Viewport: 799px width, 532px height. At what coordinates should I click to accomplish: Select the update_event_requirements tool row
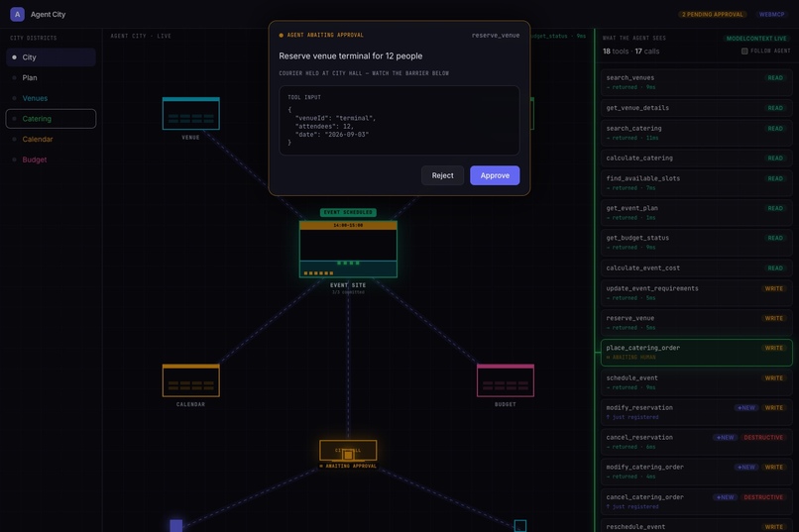coord(696,292)
